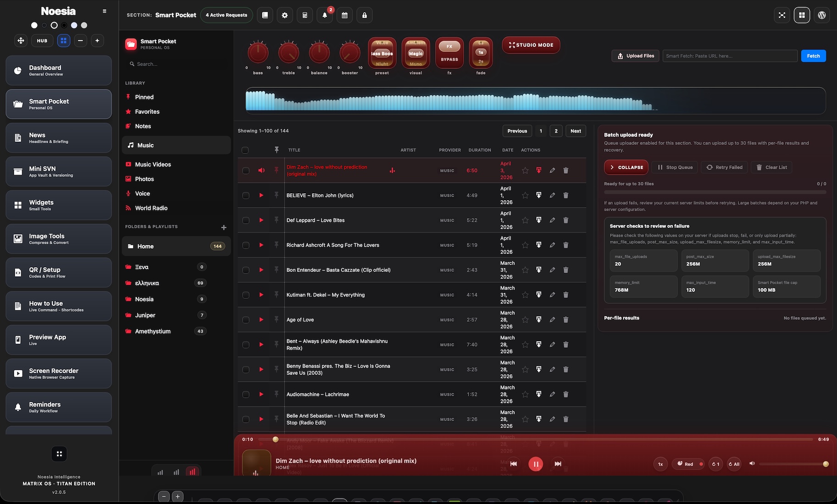Screen dimensions: 837x504
Task: Delete the Age of Love track
Action: pyautogui.click(x=566, y=320)
